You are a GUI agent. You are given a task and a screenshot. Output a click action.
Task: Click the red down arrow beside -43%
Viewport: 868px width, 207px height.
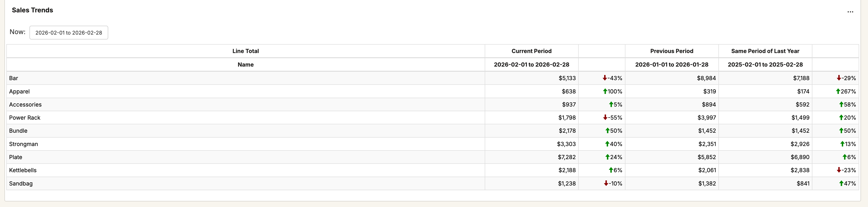tap(605, 78)
